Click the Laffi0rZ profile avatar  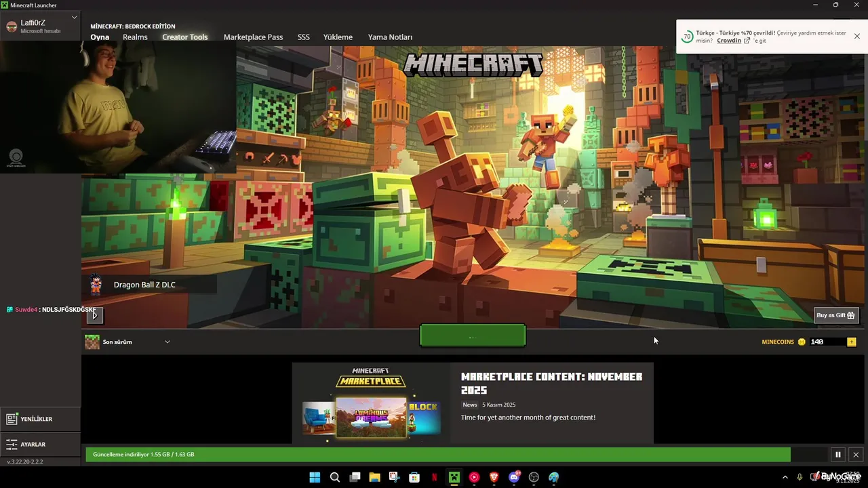point(12,26)
